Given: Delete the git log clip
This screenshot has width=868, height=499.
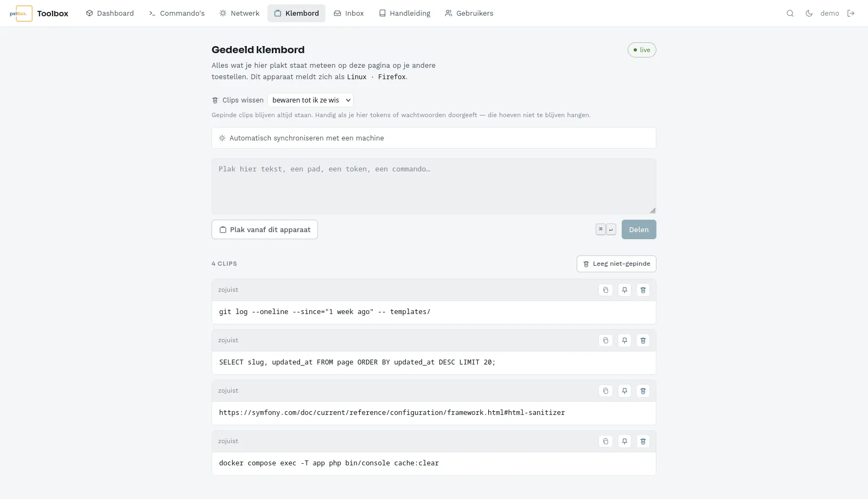Looking at the screenshot, I should [643, 290].
